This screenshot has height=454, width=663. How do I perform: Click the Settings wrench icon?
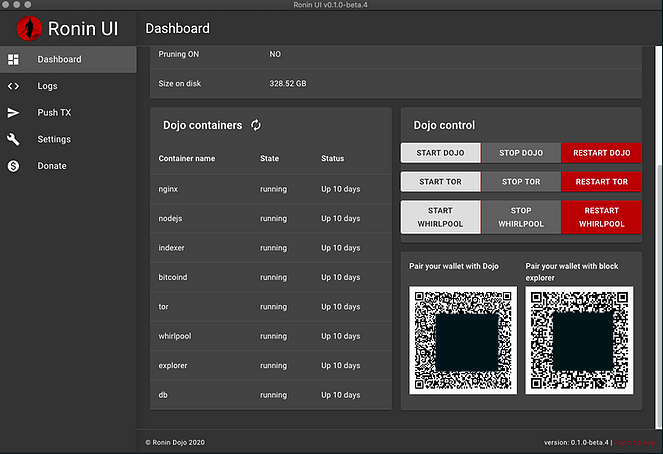13,139
